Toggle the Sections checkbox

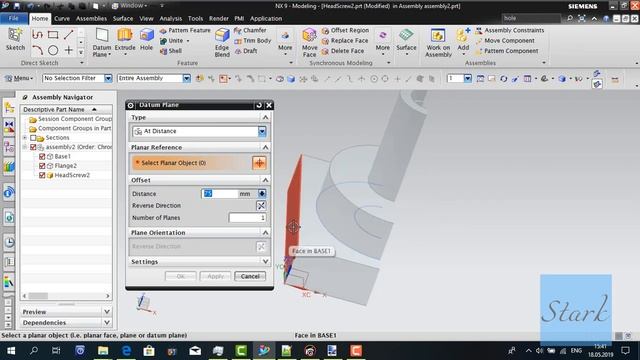(x=33, y=138)
